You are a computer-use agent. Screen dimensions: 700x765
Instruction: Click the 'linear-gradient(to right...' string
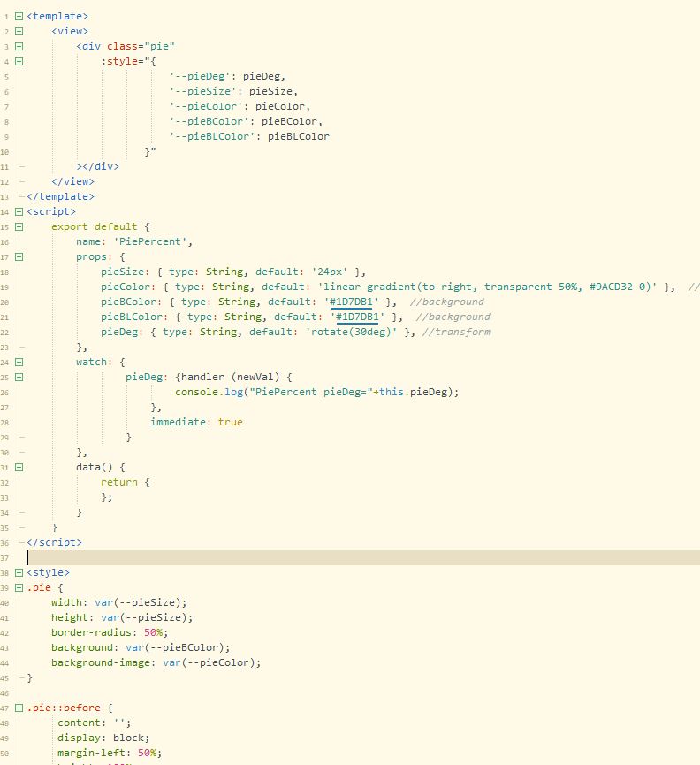[x=488, y=287]
